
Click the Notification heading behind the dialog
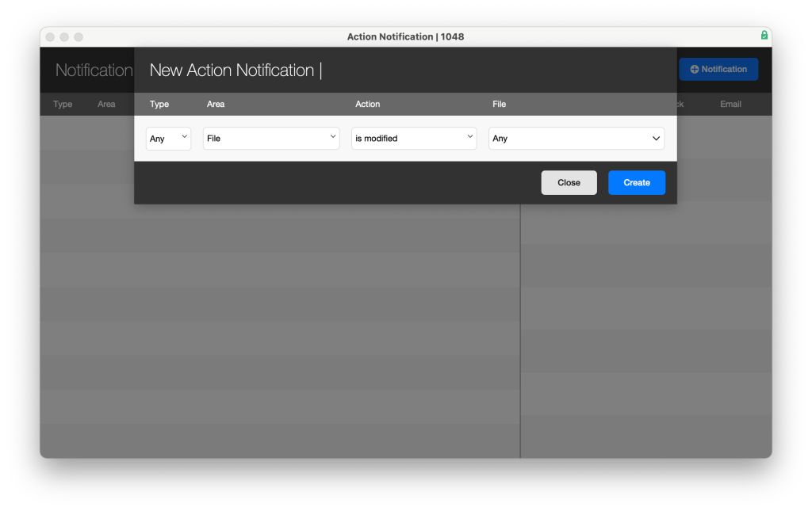coord(94,71)
